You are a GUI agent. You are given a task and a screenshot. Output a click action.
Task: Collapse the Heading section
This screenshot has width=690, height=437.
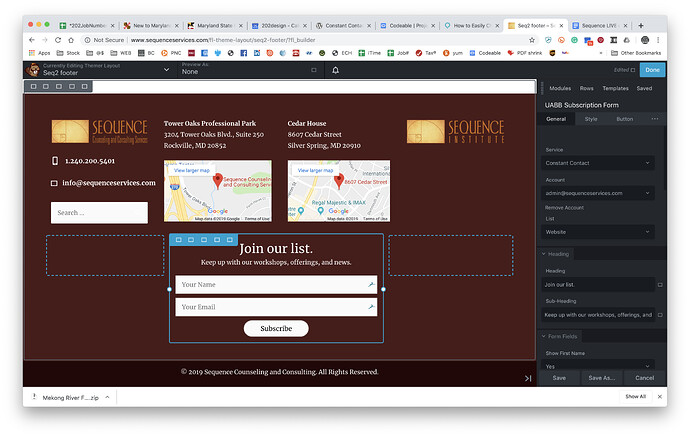click(556, 254)
